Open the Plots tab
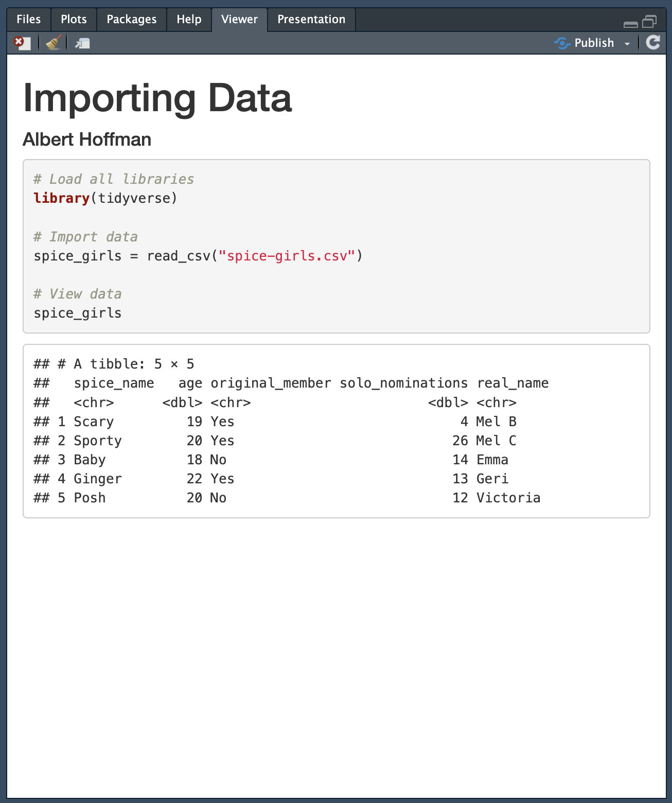The height and width of the screenshot is (803, 672). 74,20
